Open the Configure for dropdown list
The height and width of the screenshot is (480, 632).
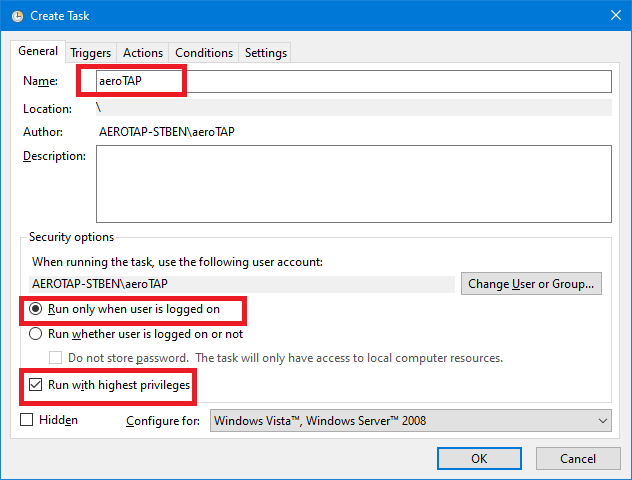(x=410, y=421)
